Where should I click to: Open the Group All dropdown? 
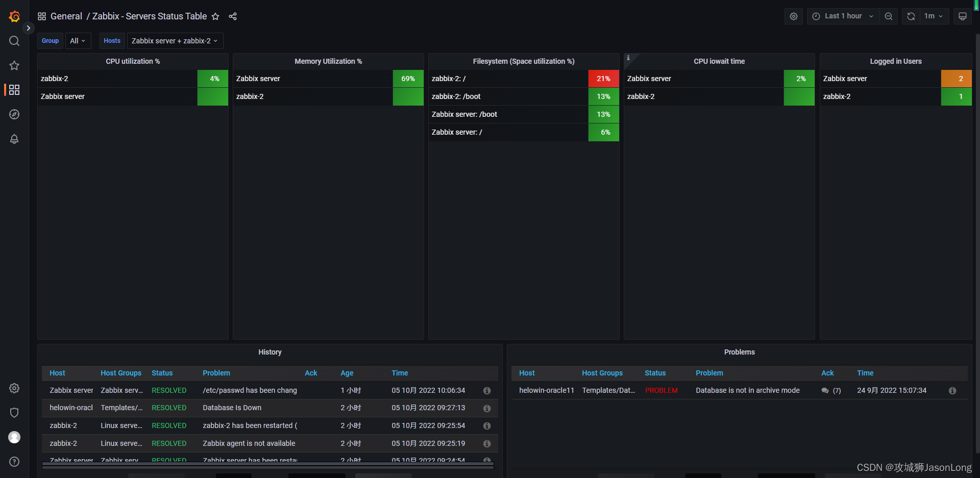point(78,41)
